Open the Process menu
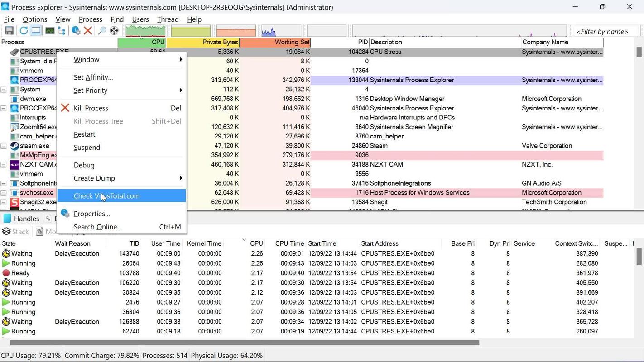 pyautogui.click(x=90, y=19)
